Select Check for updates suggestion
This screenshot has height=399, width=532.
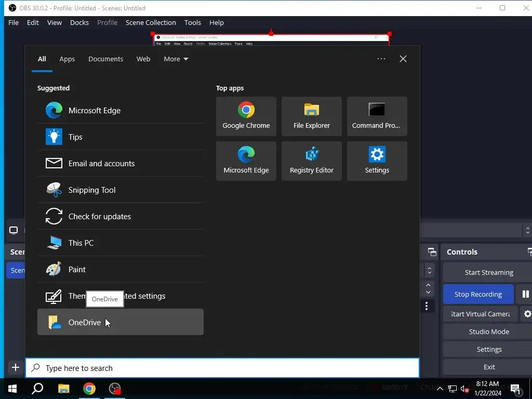[x=121, y=216]
